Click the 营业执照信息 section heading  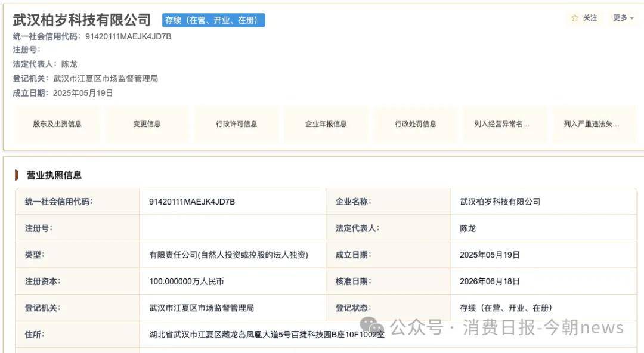click(x=54, y=175)
